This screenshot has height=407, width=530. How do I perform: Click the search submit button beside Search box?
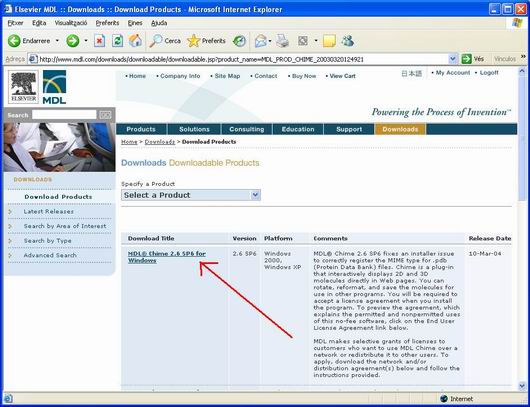coord(105,115)
